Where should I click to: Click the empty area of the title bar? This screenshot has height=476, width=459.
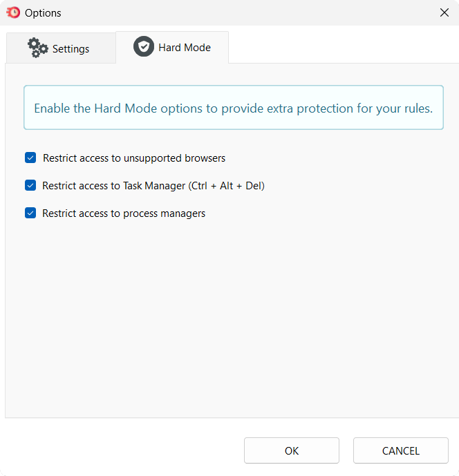tap(242, 12)
